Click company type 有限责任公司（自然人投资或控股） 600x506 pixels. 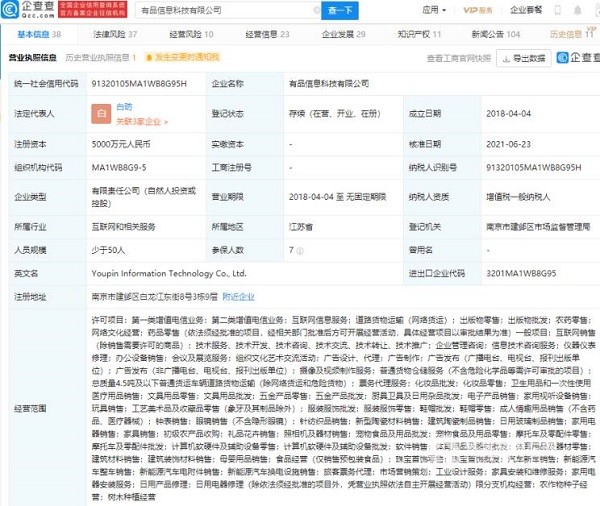[143, 197]
